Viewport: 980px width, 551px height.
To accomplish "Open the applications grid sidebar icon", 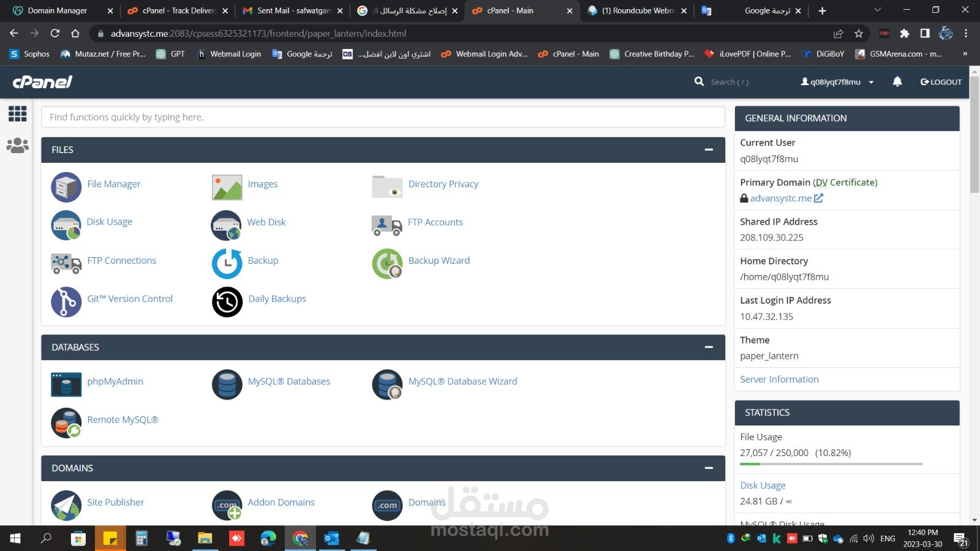I will (x=17, y=113).
